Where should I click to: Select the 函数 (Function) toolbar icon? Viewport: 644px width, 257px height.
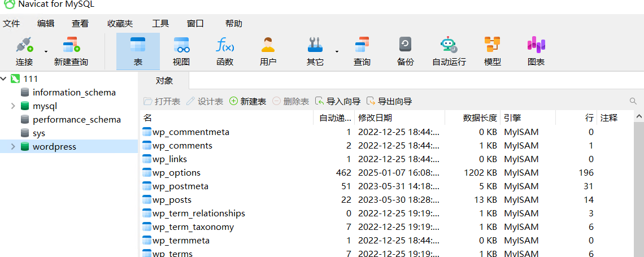pyautogui.click(x=225, y=52)
